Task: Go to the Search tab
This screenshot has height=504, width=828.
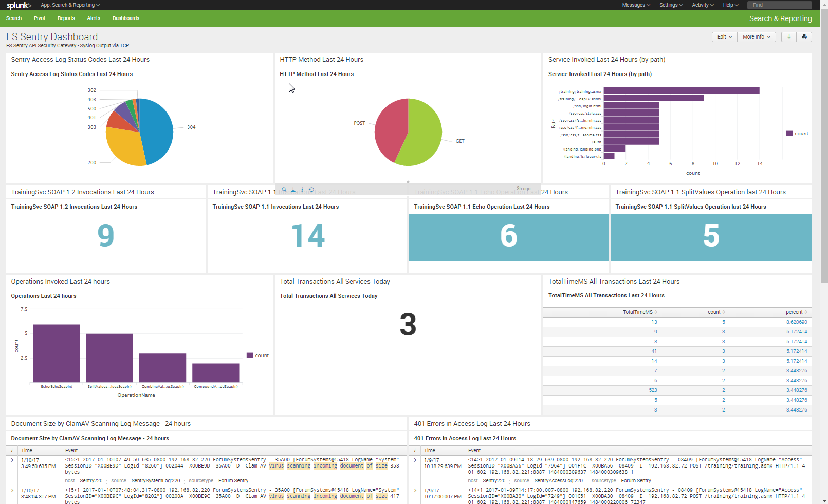Action: click(x=14, y=18)
